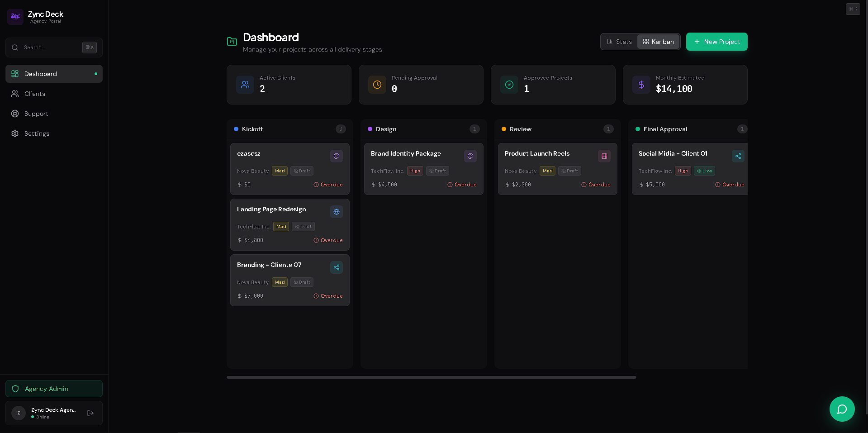
Task: Click the Approved Projects checkmark icon
Action: [509, 85]
